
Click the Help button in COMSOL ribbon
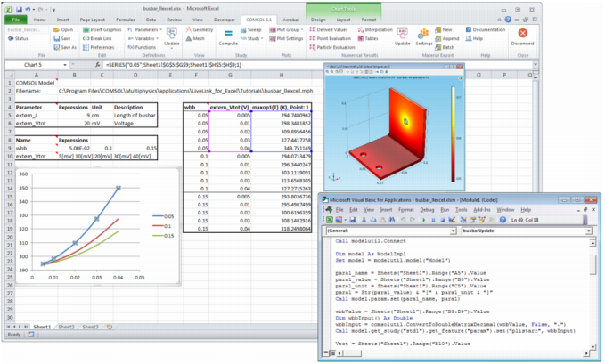pos(475,38)
